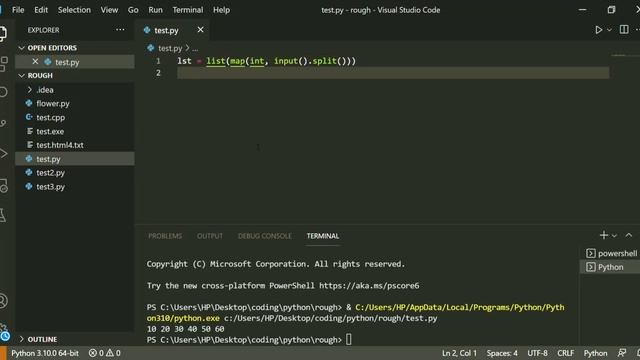640x360 pixels.
Task: Switch to the Debug Console tab
Action: click(264, 236)
